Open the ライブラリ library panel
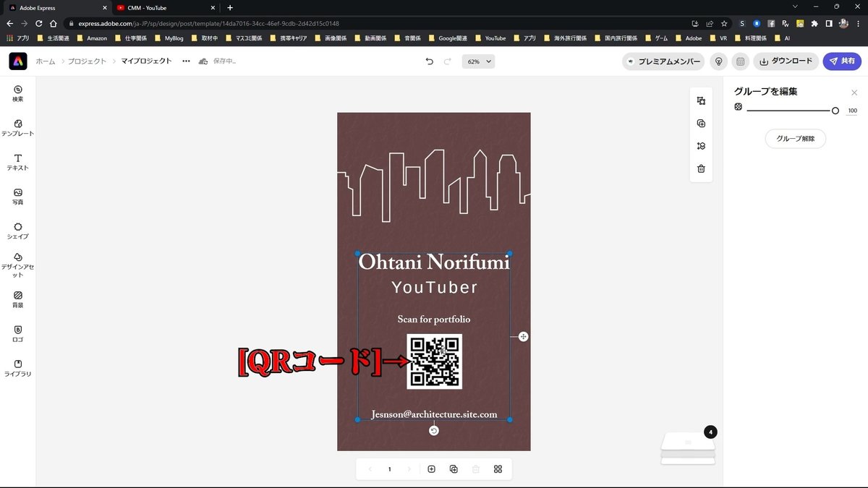Image resolution: width=868 pixels, height=488 pixels. click(x=18, y=368)
